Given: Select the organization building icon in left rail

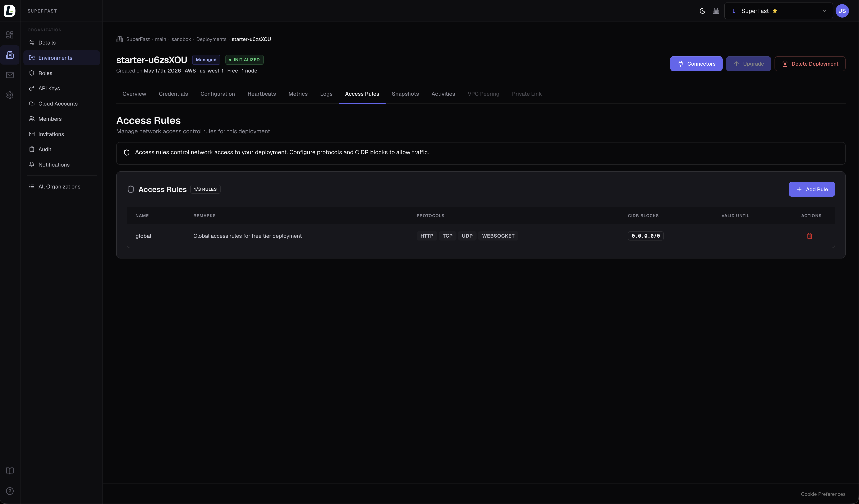Looking at the screenshot, I should click(x=10, y=55).
